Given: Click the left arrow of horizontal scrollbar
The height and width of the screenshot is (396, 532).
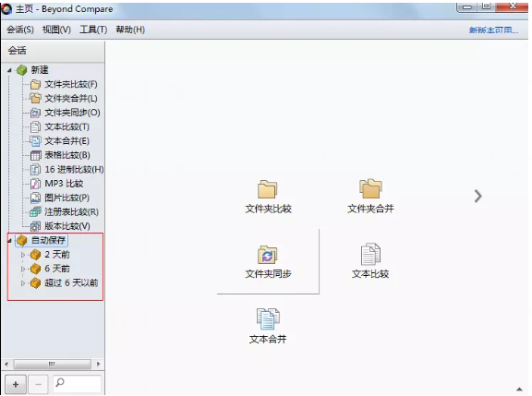Looking at the screenshot, I should (6, 364).
